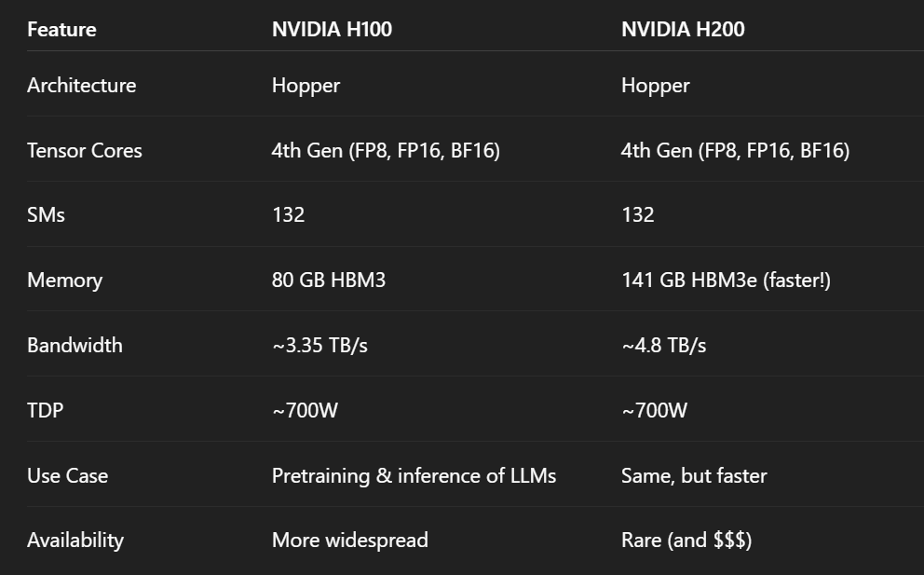Click the Tensor Cores row label
924x575 pixels.
[x=84, y=150]
